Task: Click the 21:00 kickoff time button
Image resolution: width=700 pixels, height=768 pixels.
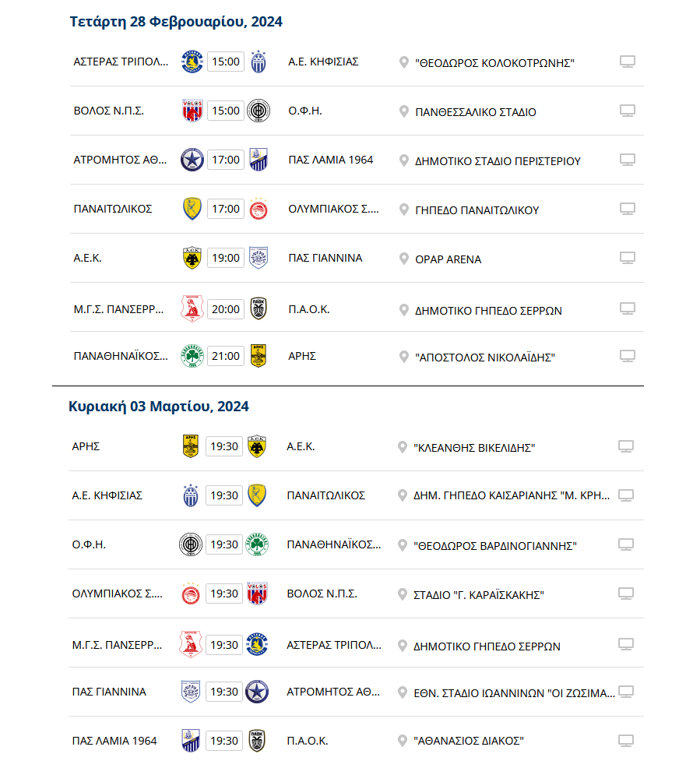Action: point(226,356)
